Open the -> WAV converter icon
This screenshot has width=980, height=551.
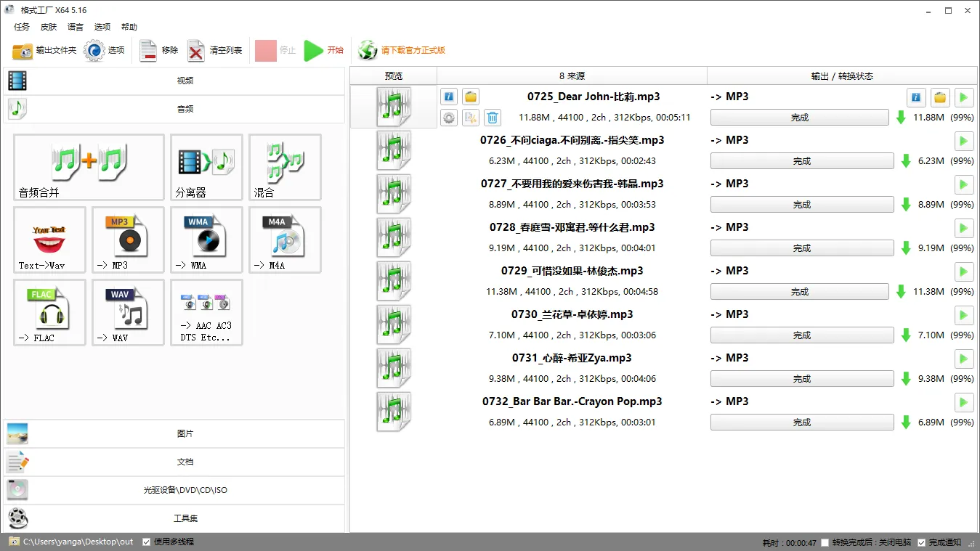click(x=128, y=312)
